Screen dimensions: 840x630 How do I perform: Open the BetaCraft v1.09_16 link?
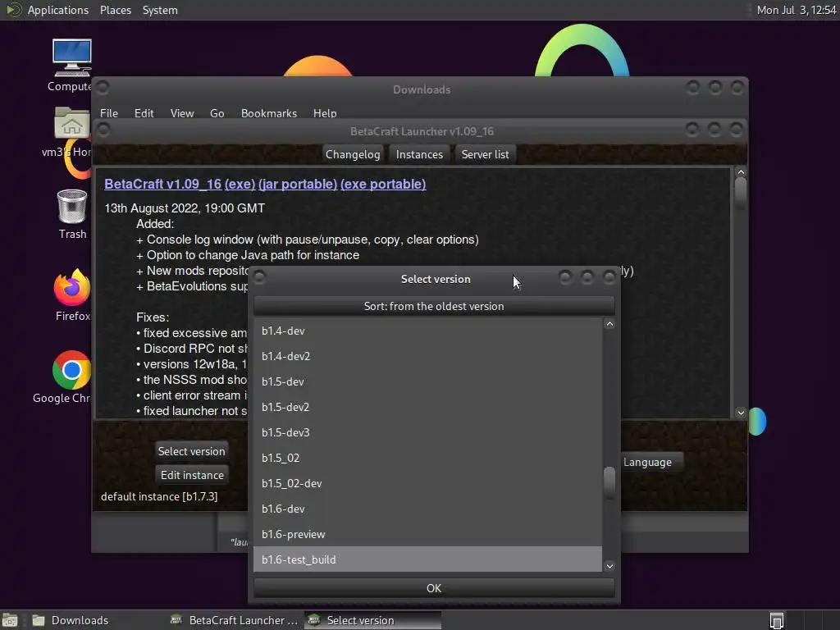(163, 184)
